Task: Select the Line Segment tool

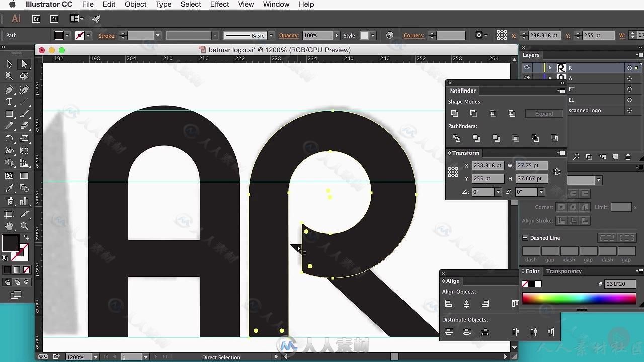Action: (24, 102)
